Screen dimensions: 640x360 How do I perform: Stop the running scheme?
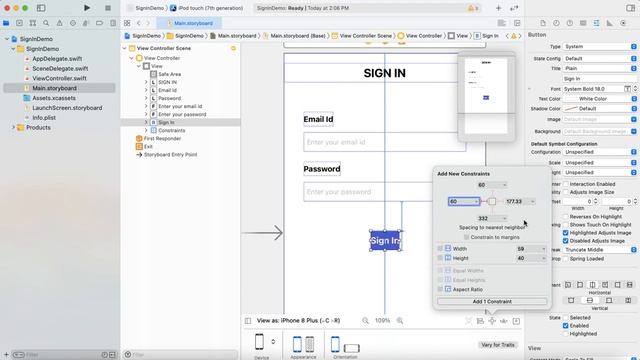coord(108,8)
